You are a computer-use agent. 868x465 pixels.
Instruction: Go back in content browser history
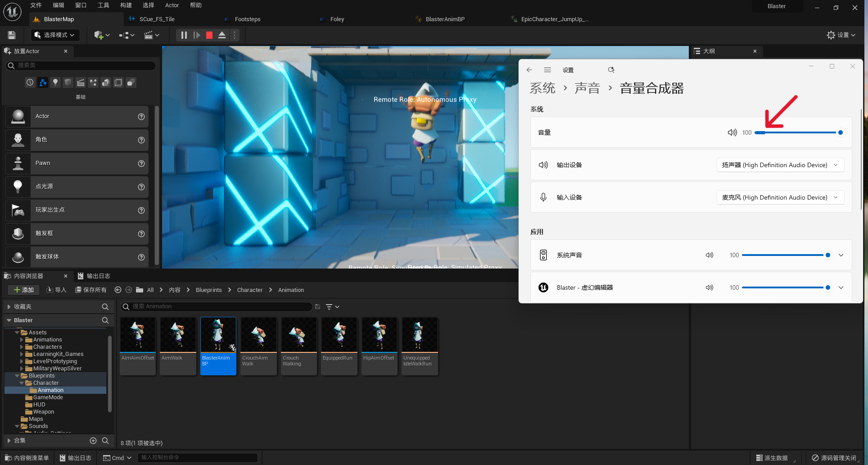118,290
